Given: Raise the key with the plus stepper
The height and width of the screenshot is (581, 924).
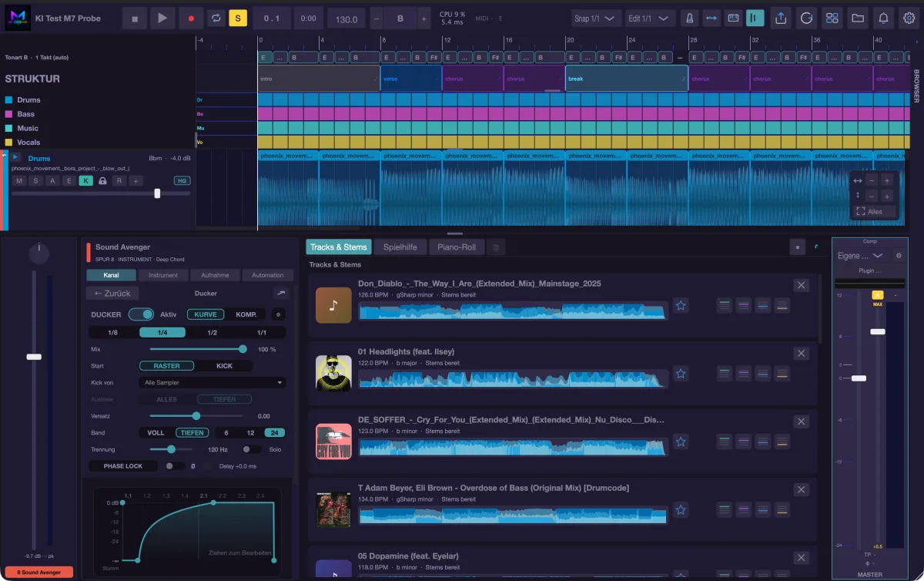Looking at the screenshot, I should [423, 18].
